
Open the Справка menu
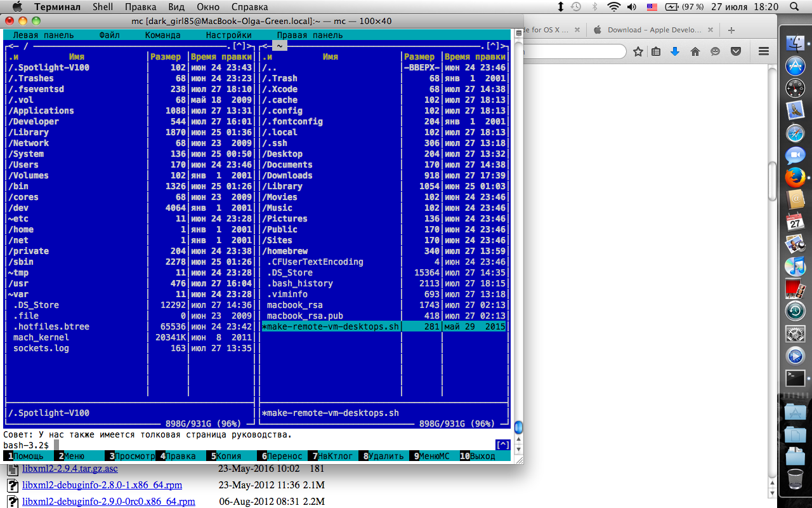249,7
